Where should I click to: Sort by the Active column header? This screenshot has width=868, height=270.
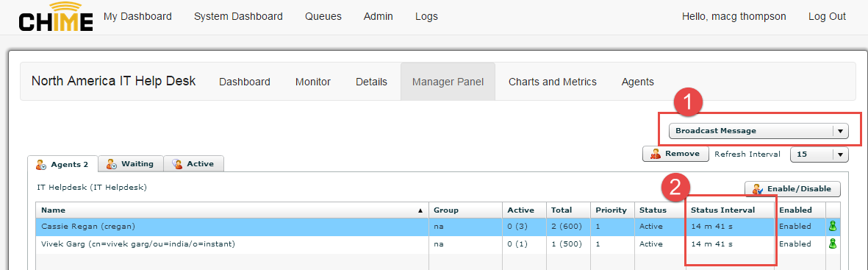click(524, 210)
